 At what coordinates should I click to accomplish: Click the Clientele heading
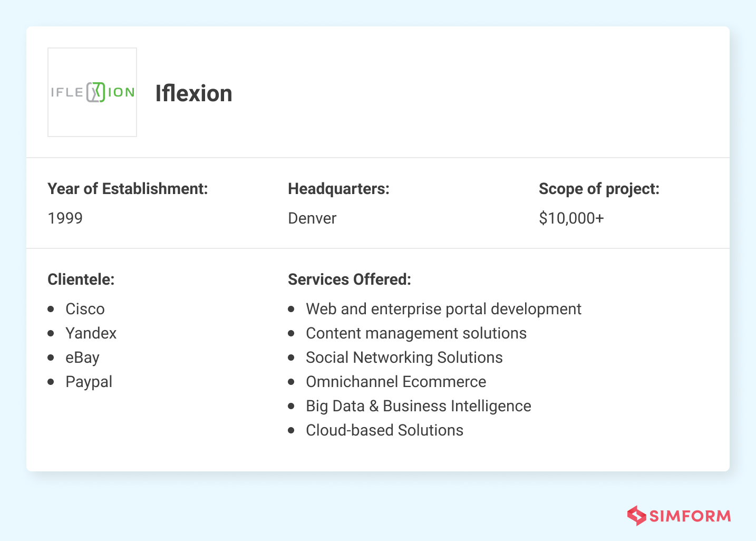[x=81, y=279]
